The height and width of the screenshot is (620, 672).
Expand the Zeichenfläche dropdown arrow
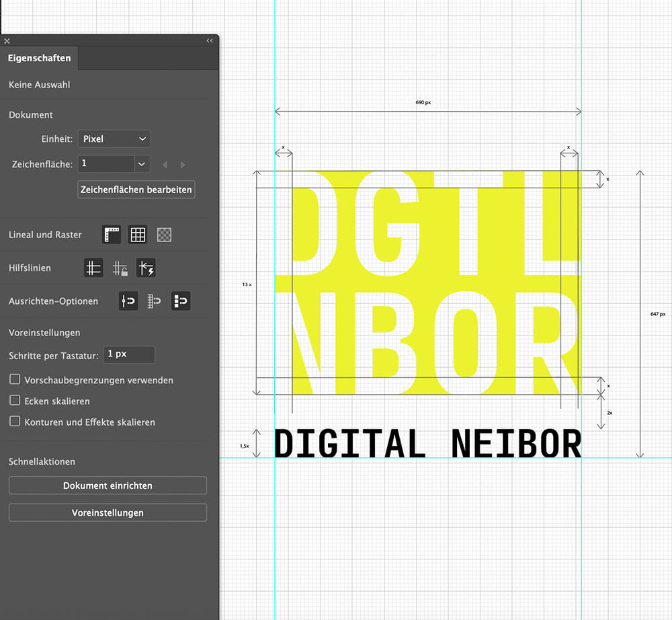(141, 164)
